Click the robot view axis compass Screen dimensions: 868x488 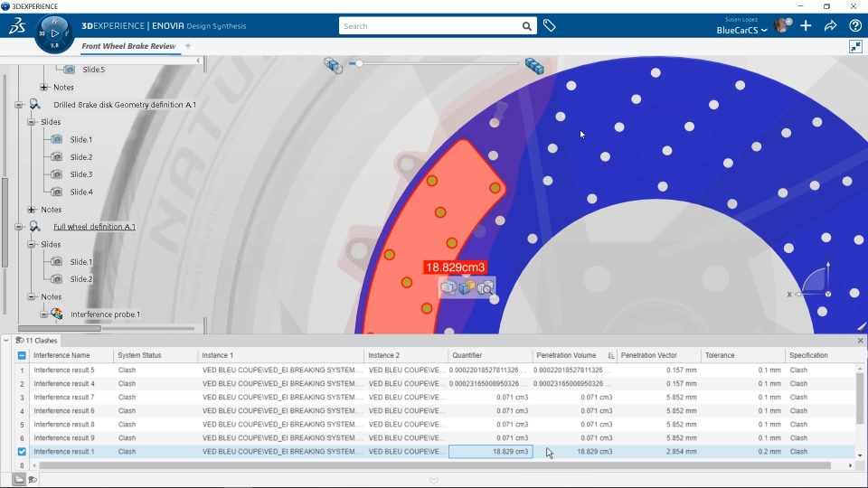(x=815, y=282)
